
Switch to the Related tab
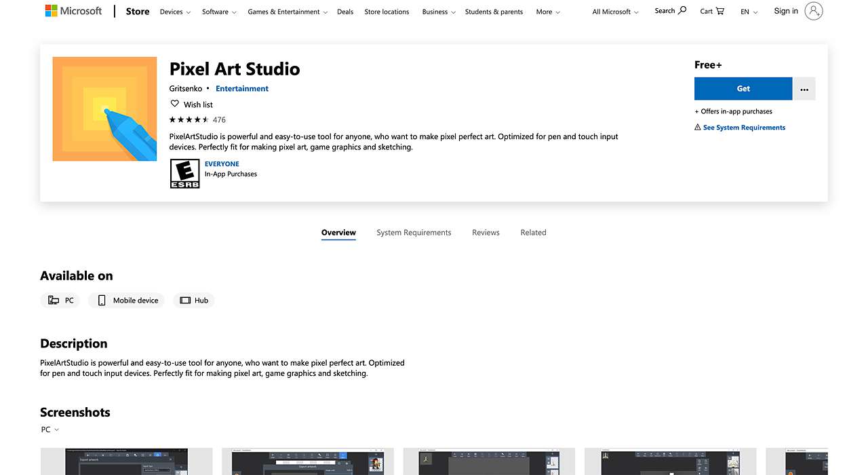click(x=533, y=232)
